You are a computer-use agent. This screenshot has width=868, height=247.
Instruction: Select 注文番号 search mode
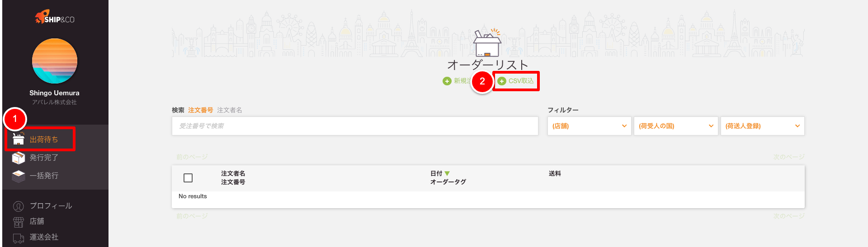pyautogui.click(x=200, y=110)
